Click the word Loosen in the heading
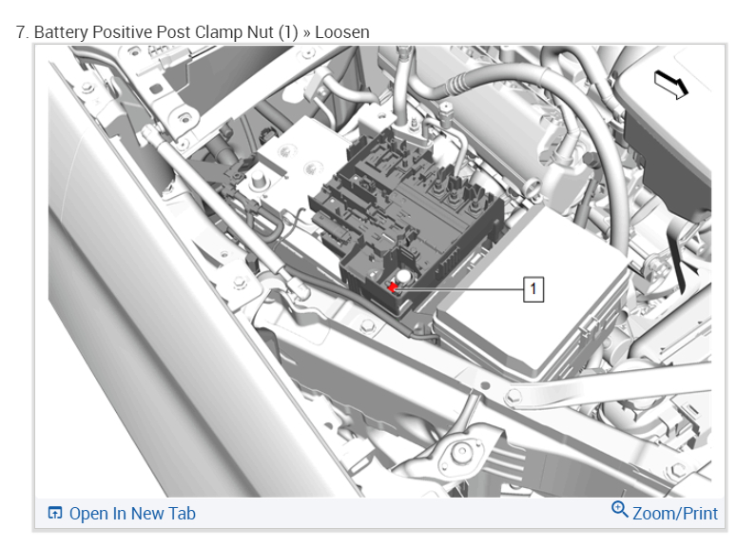The image size is (756, 548). click(342, 32)
